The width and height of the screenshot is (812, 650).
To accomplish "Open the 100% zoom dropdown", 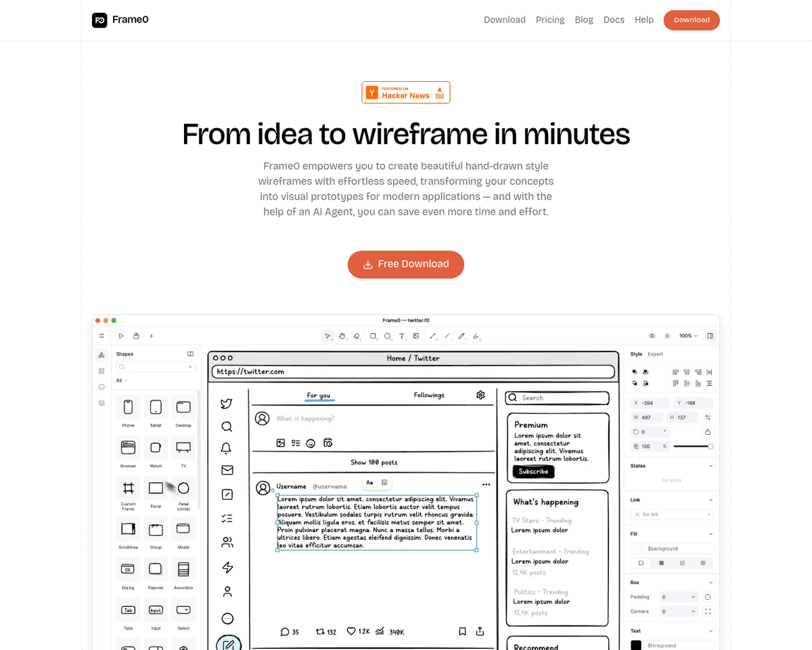I will pos(688,336).
